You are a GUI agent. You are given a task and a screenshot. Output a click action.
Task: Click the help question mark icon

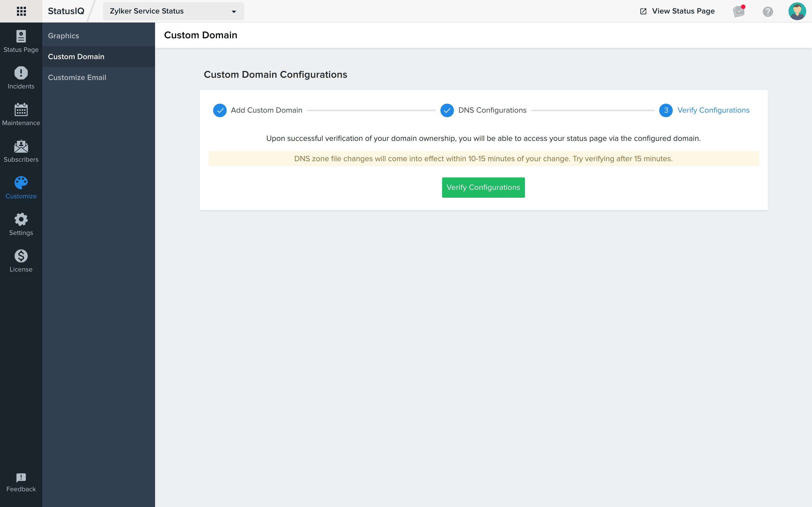point(767,11)
